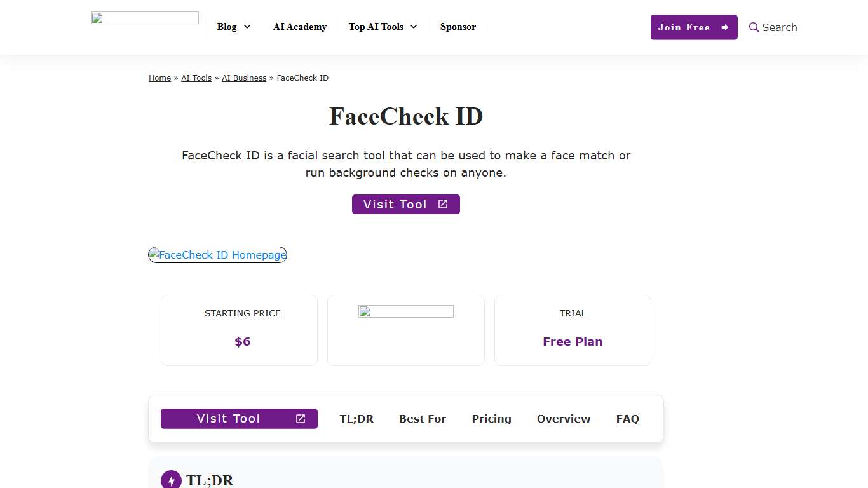Select the FAQ section tab
Image resolution: width=868 pixels, height=488 pixels.
coord(627,419)
